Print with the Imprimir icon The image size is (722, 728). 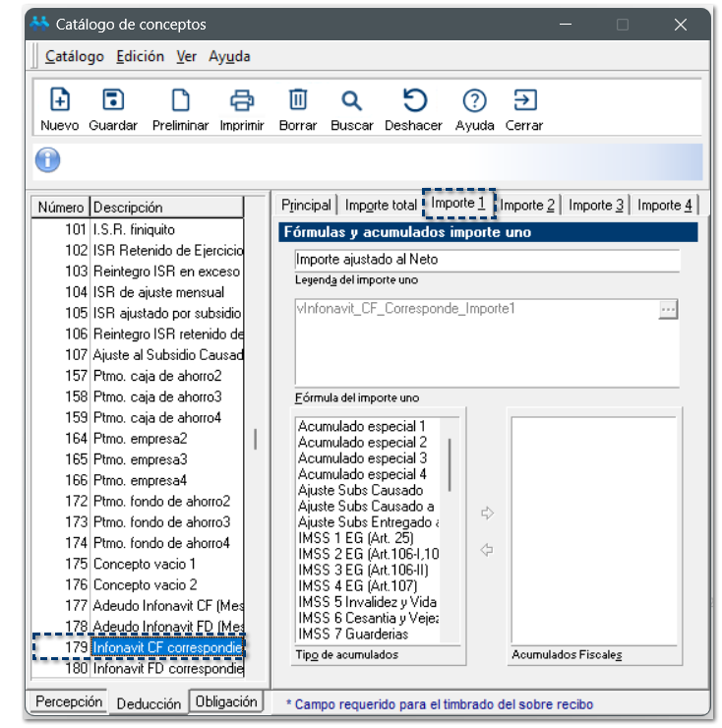tap(242, 100)
